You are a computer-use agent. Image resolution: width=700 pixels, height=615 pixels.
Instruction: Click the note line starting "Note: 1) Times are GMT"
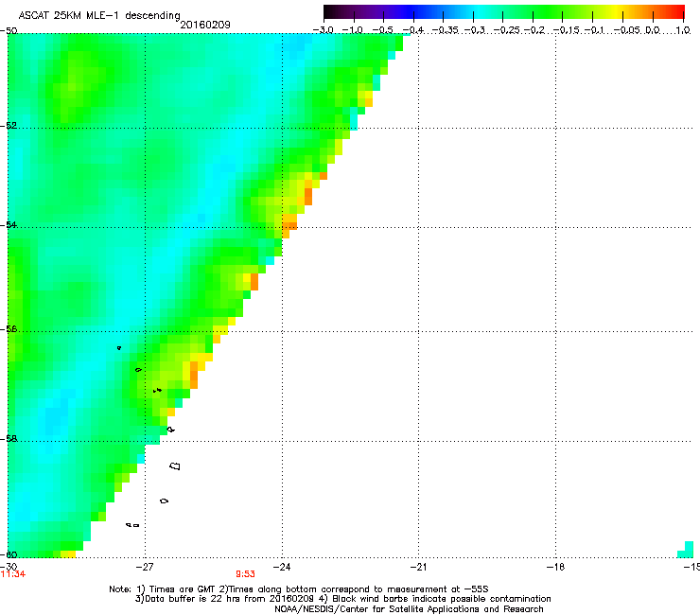point(299,589)
